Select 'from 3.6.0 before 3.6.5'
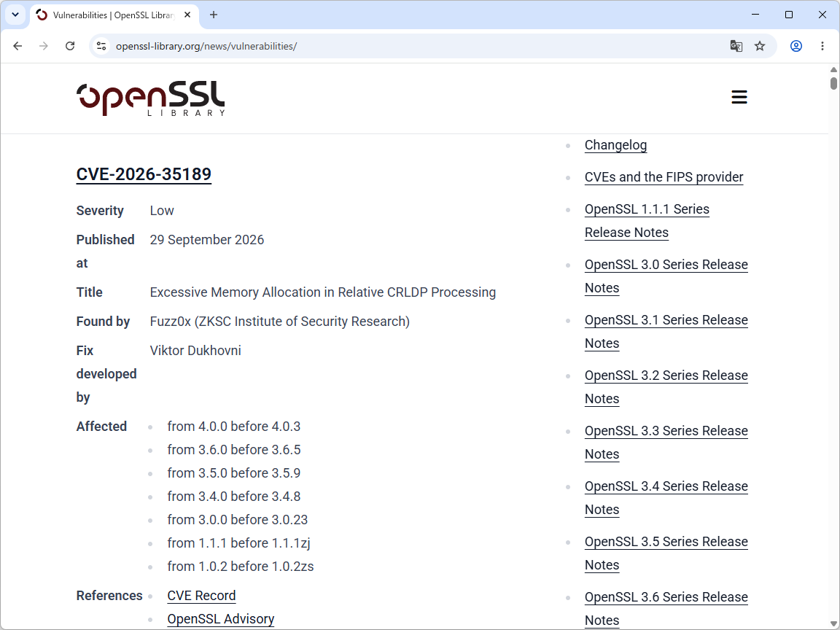Screen dimensions: 840x630 coord(233,449)
